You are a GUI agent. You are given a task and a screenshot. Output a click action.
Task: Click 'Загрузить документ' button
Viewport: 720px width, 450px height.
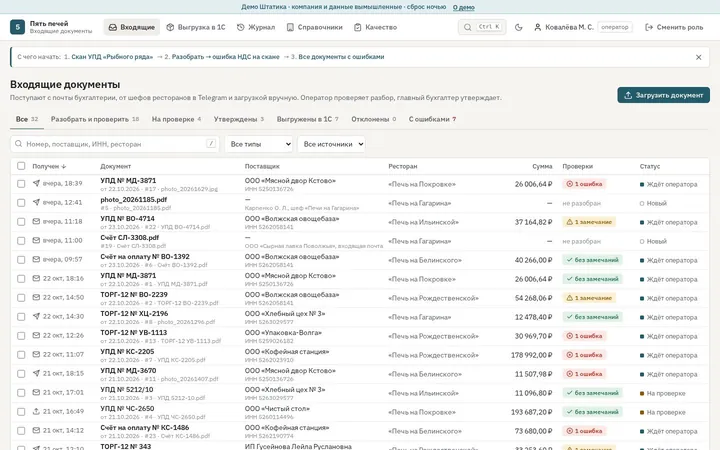pyautogui.click(x=664, y=95)
